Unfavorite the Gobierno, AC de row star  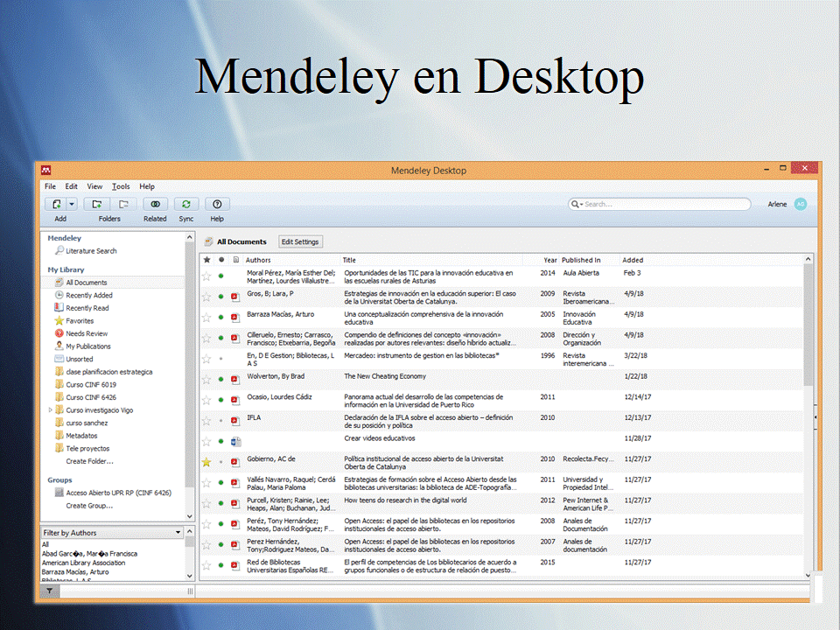[x=206, y=462]
